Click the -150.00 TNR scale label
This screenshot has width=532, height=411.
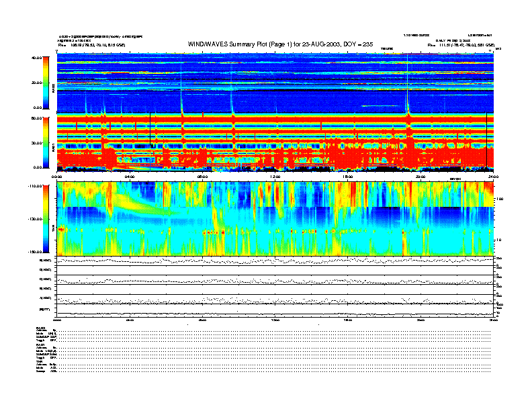(x=36, y=252)
